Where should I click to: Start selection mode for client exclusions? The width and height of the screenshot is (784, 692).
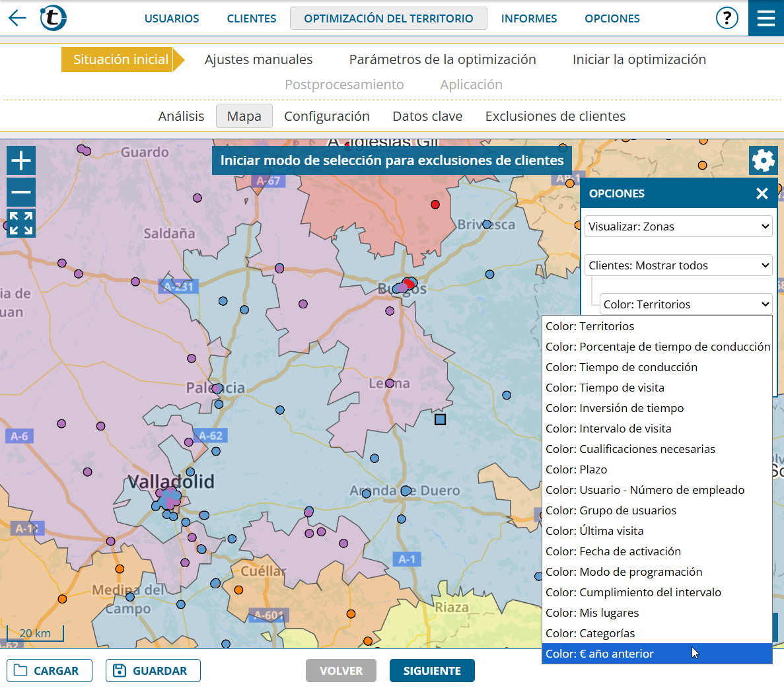392,160
